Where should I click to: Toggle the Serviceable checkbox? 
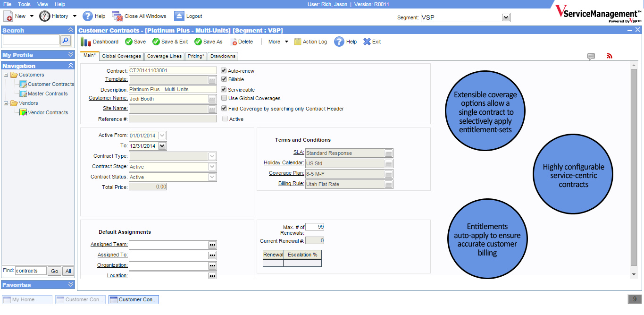[x=224, y=89]
